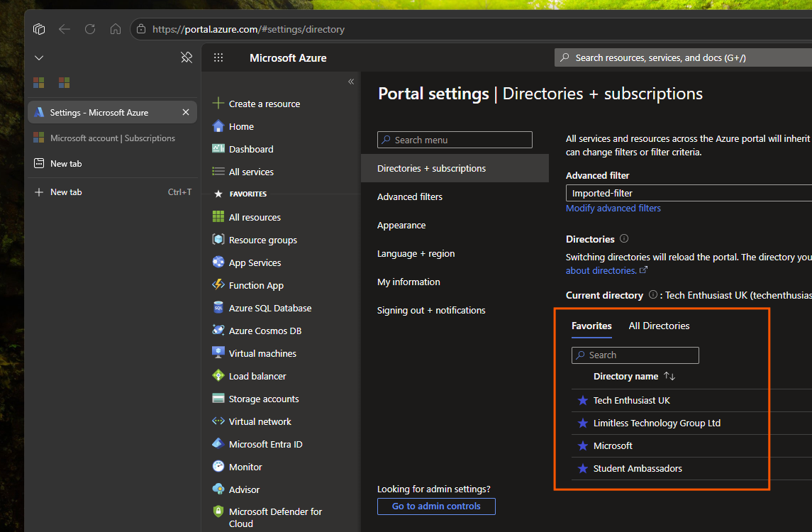Screen dimensions: 812x532
Task: Focus the Azure global search box
Action: point(683,57)
